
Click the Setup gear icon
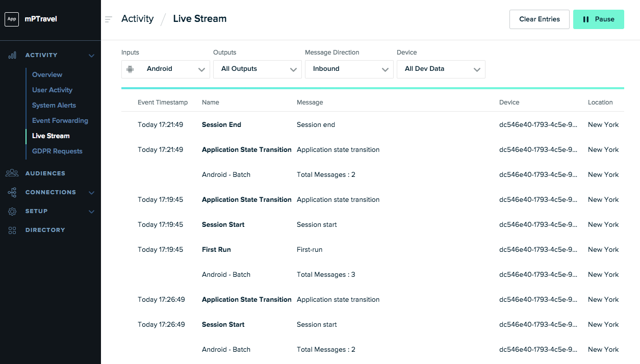click(x=12, y=211)
